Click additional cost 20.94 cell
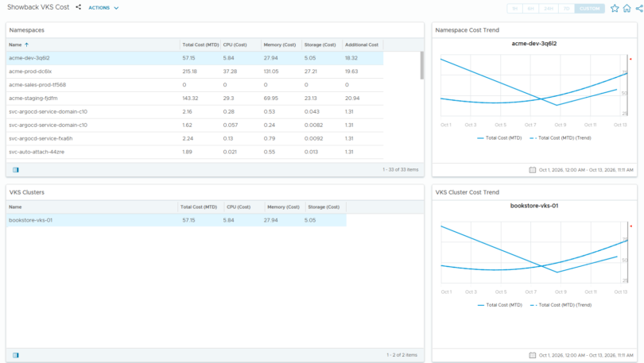The height and width of the screenshot is (363, 644). pos(352,98)
